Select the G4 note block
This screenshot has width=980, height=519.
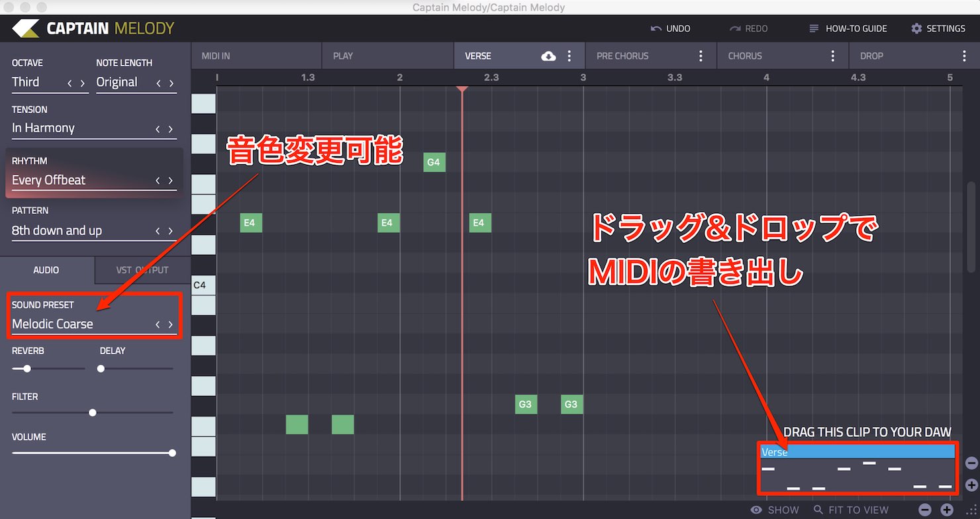[x=434, y=162]
